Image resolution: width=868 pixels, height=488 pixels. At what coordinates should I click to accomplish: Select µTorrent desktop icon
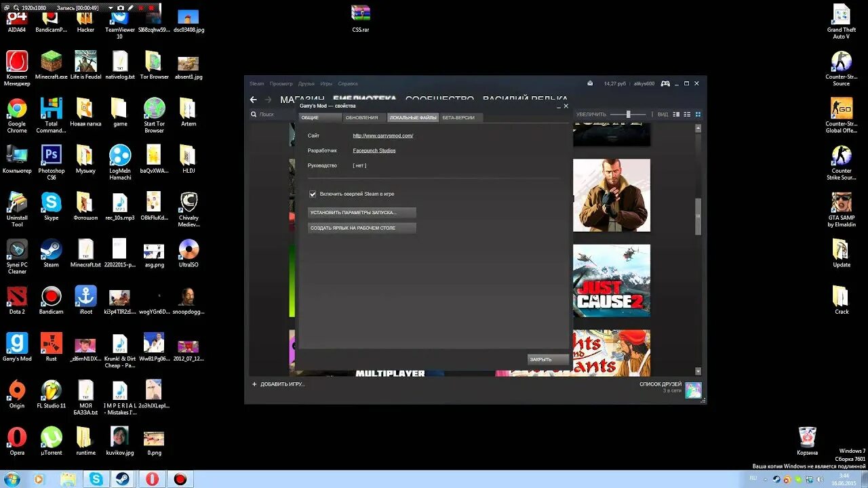52,441
